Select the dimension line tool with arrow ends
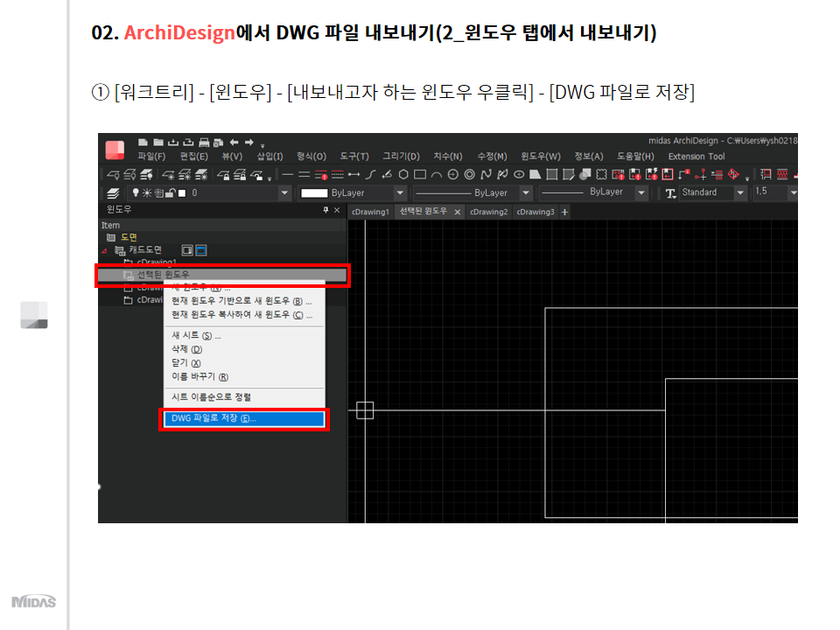 click(353, 174)
